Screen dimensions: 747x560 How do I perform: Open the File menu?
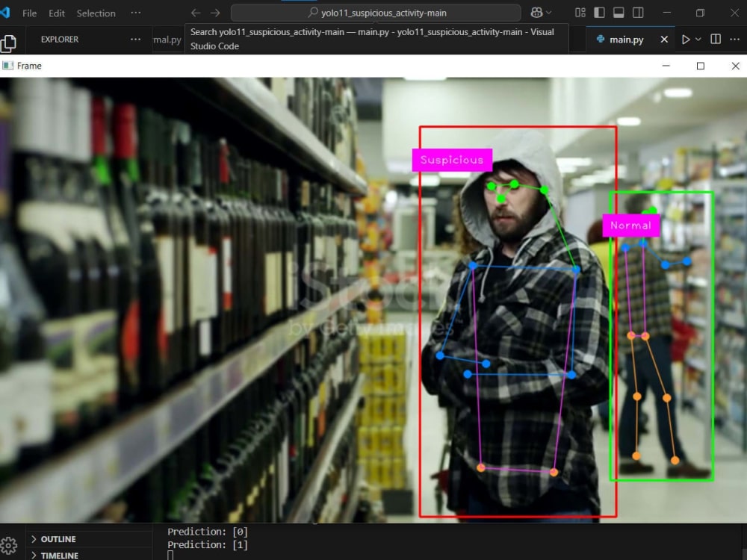click(x=30, y=13)
